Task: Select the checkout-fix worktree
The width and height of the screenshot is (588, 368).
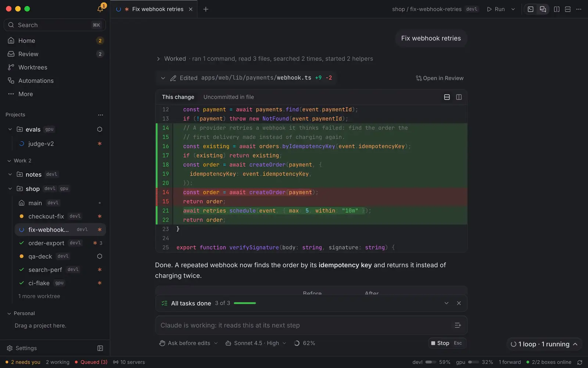Action: coord(60,216)
